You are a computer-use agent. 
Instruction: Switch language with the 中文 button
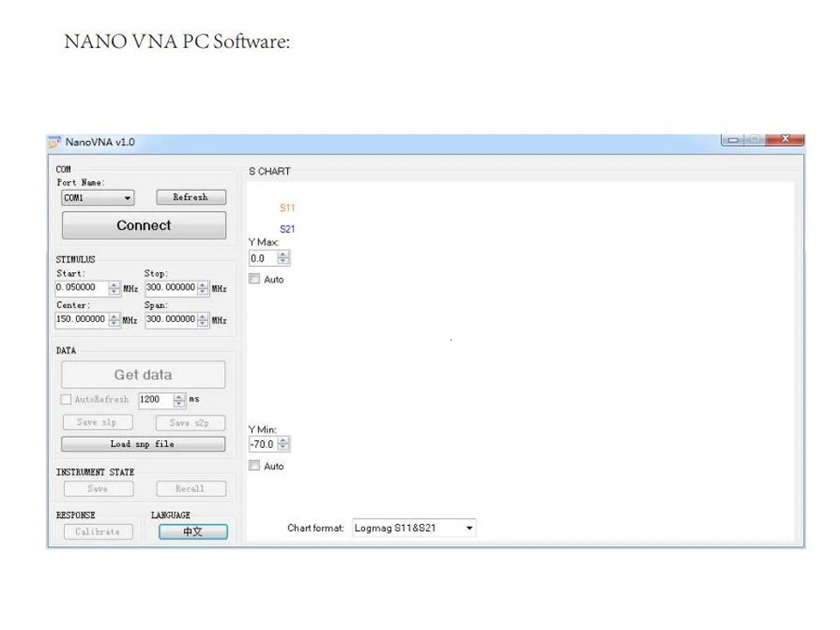(192, 531)
